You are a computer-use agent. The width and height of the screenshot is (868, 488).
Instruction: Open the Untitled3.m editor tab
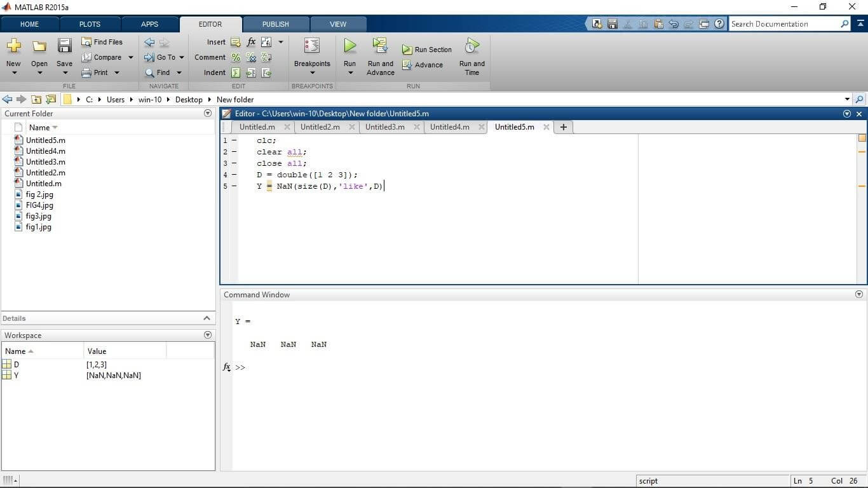(384, 127)
